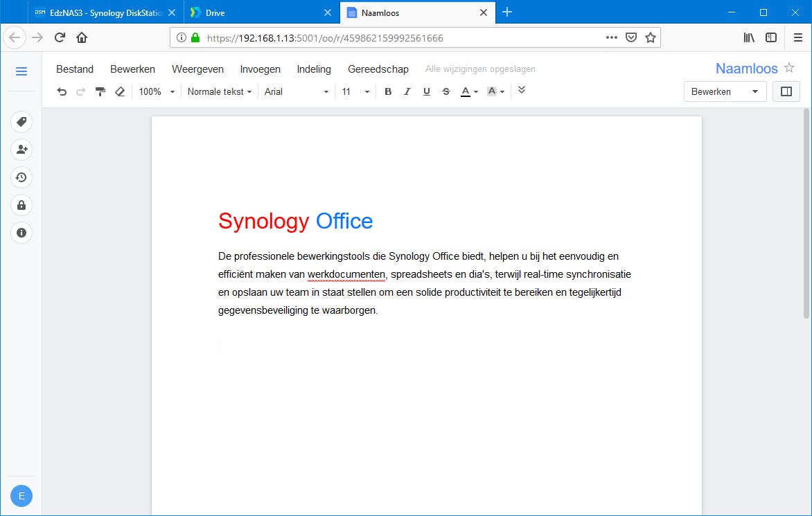Viewport: 812px width, 516px height.
Task: Click the redo arrow
Action: 81,91
